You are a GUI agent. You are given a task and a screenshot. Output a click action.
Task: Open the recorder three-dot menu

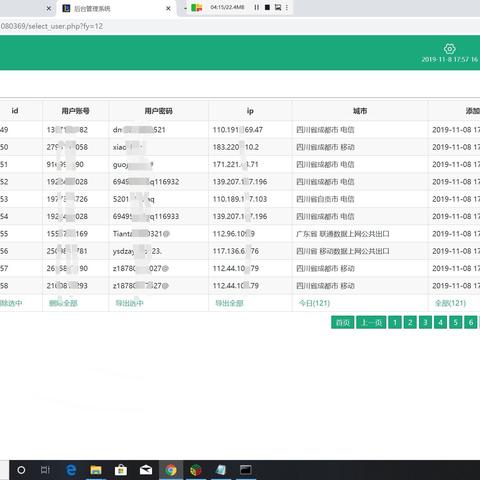click(x=287, y=7)
